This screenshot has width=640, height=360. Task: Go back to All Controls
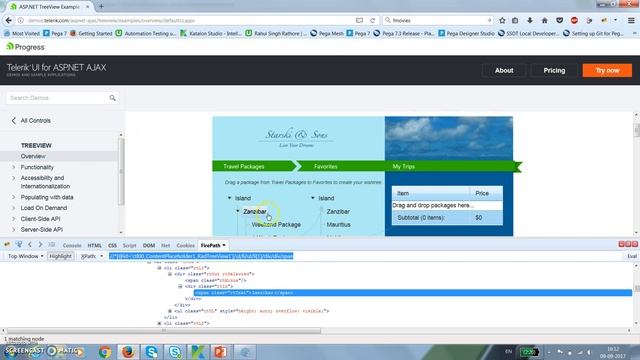point(31,120)
